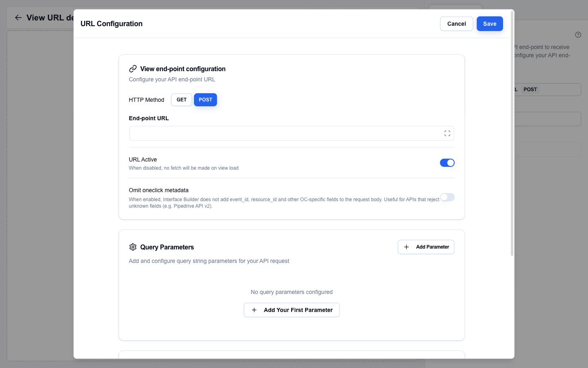Click the link icon beside View end-point configuration
The height and width of the screenshot is (368, 588).
click(x=133, y=69)
